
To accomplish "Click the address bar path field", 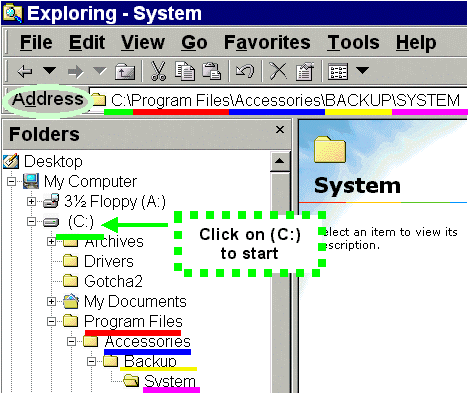I will coord(278,100).
